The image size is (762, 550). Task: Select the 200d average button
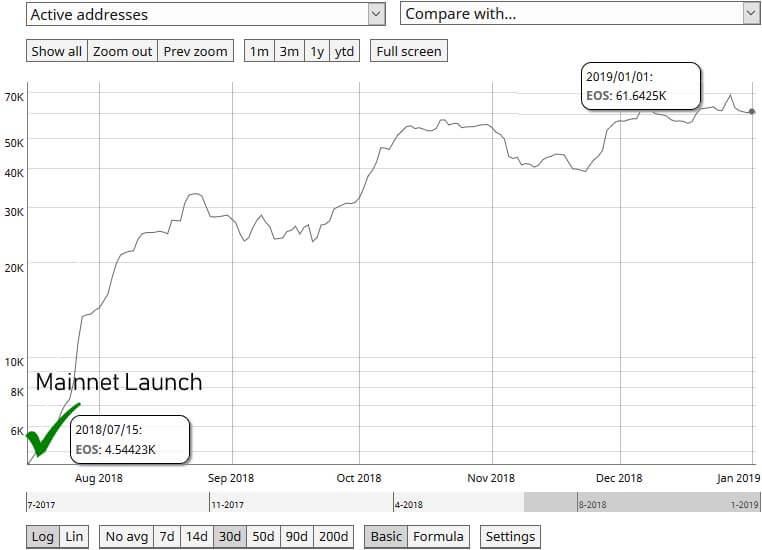pos(333,536)
